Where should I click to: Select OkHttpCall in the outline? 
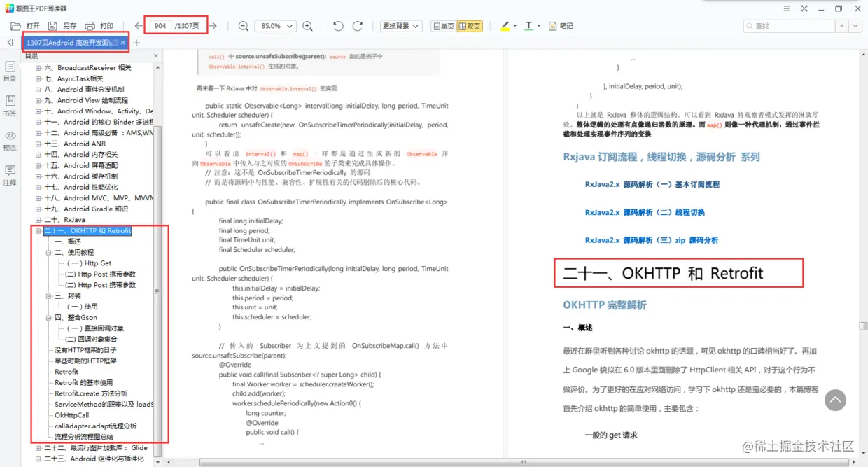[72, 415]
